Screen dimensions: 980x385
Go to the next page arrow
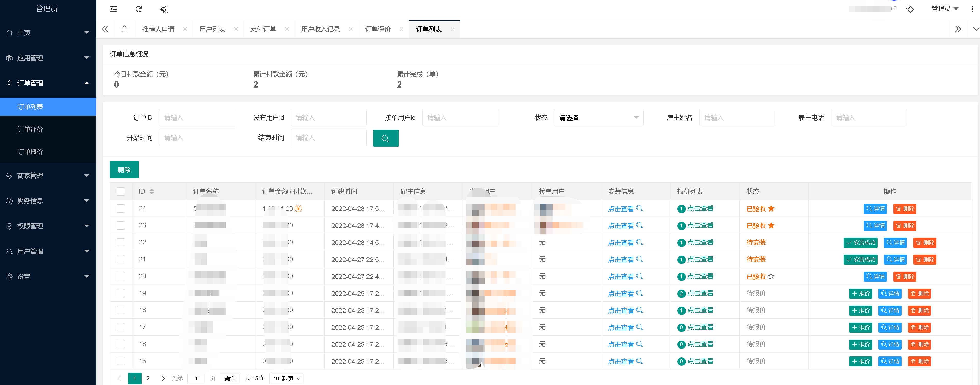(x=163, y=378)
